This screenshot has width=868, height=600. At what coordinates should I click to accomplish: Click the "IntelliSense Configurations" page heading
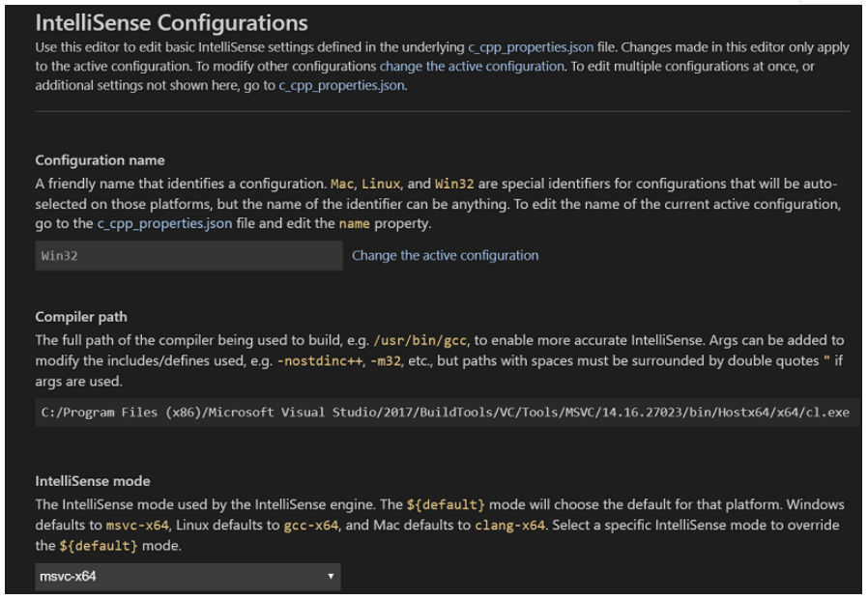pos(171,22)
